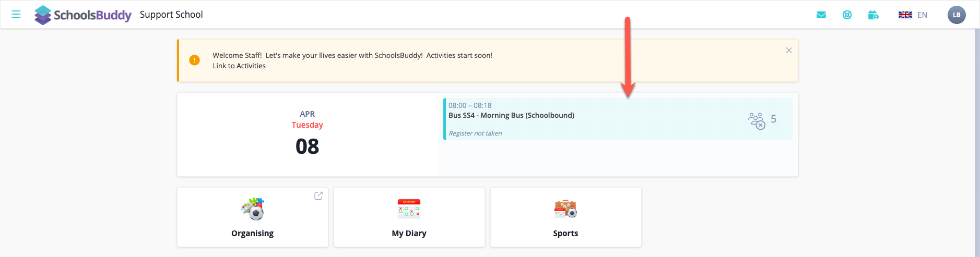The image size is (980, 257).
Task: Open the messages envelope icon
Action: [821, 15]
